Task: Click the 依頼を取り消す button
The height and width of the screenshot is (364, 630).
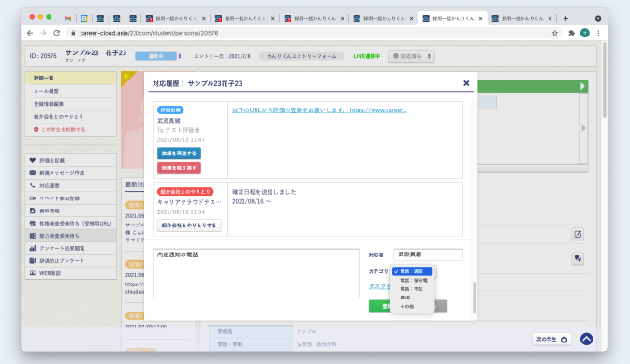Action: 179,167
